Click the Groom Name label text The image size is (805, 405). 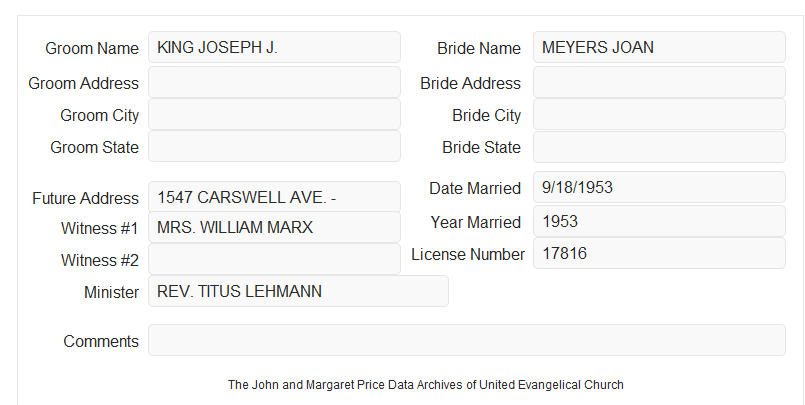[x=92, y=48]
